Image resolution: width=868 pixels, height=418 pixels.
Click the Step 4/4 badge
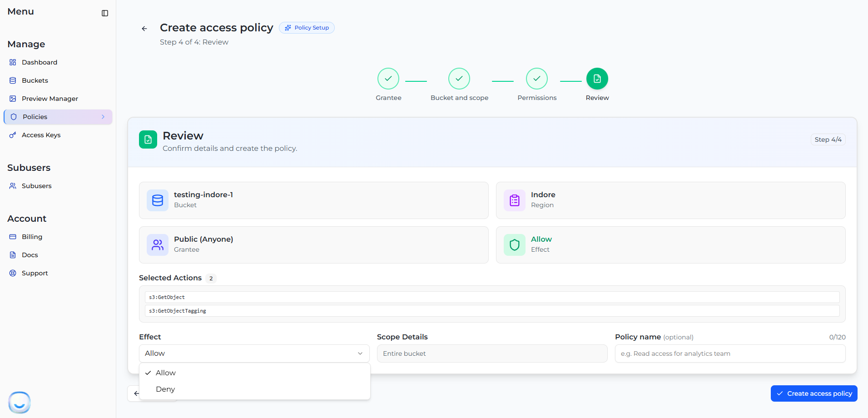point(828,139)
